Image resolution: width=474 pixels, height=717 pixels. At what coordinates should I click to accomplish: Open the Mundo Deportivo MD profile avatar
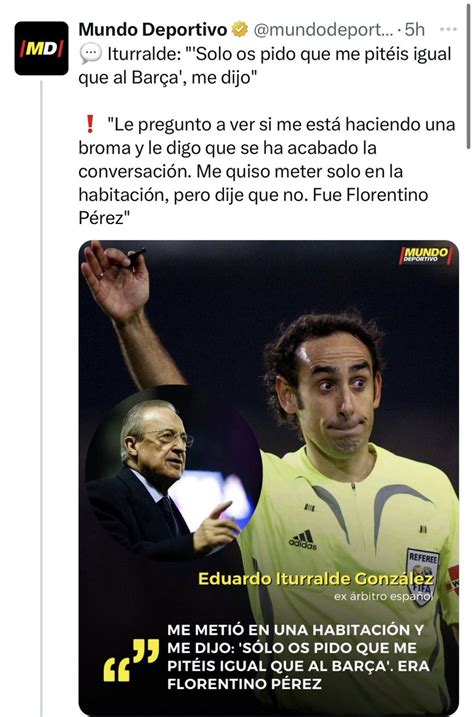pyautogui.click(x=42, y=48)
